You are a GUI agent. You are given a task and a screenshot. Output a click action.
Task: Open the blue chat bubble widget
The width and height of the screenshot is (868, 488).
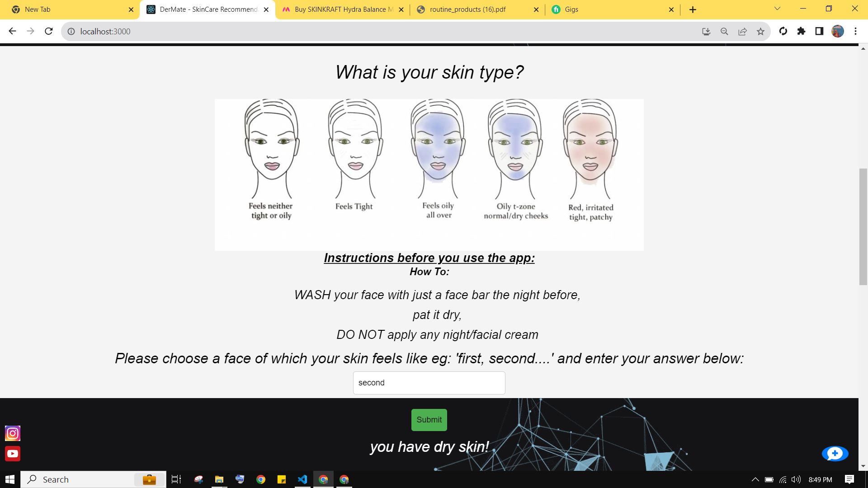pyautogui.click(x=835, y=454)
